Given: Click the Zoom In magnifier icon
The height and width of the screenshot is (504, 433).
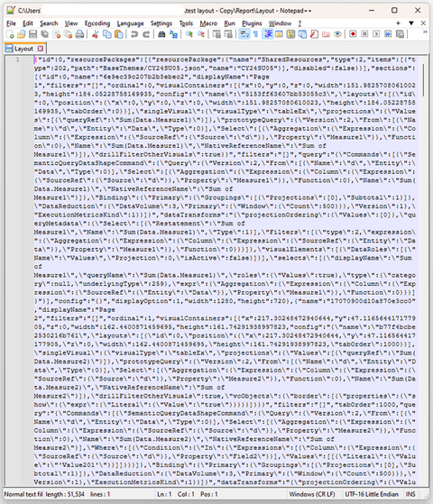Looking at the screenshot, I should click(189, 34).
